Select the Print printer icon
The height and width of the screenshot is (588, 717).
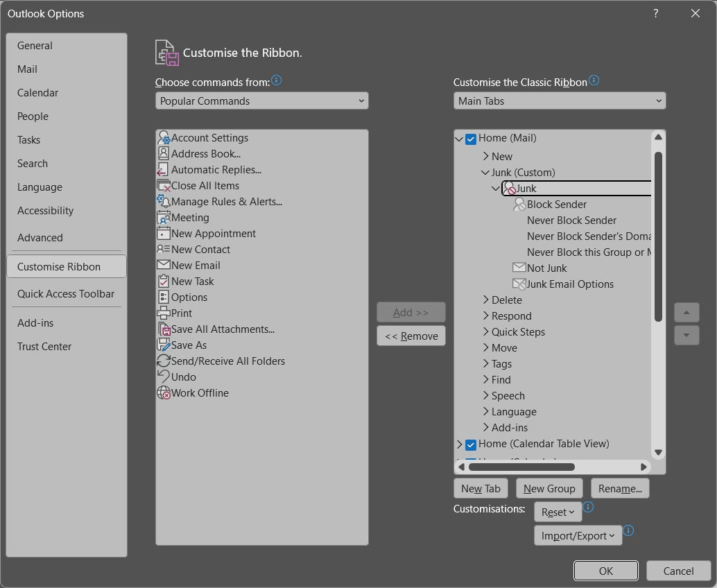point(163,313)
